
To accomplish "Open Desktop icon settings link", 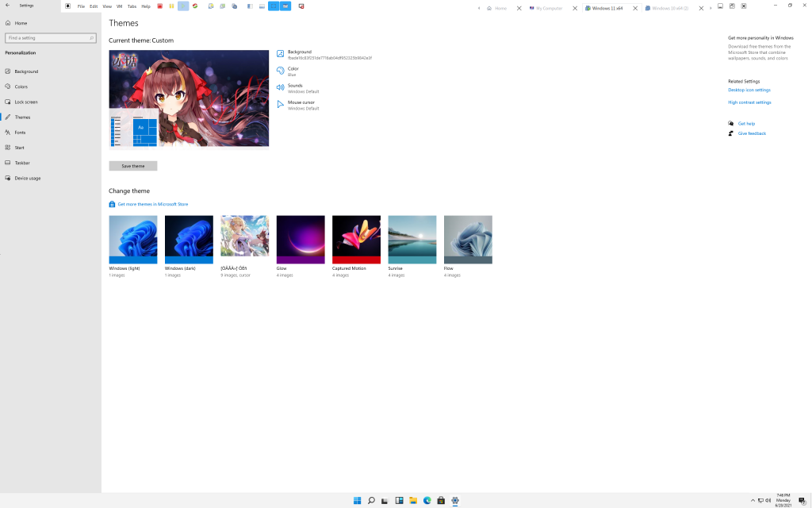I will 749,90.
